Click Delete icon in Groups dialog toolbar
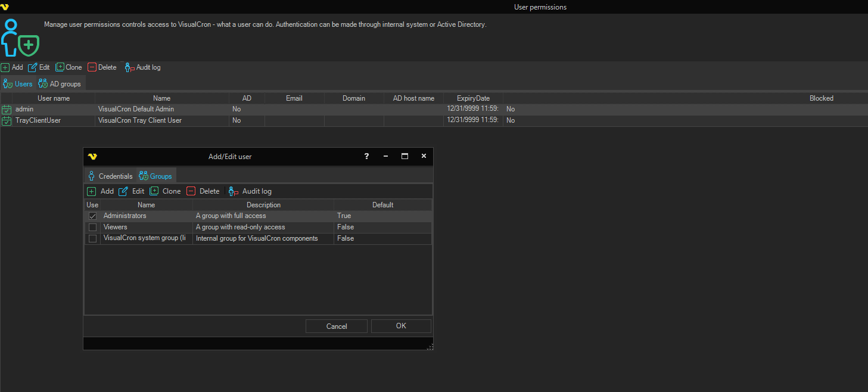The image size is (868, 392). click(191, 191)
